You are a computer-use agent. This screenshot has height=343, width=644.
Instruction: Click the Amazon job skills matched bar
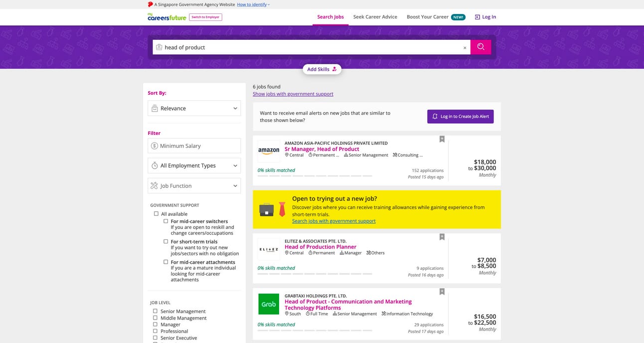(x=315, y=176)
